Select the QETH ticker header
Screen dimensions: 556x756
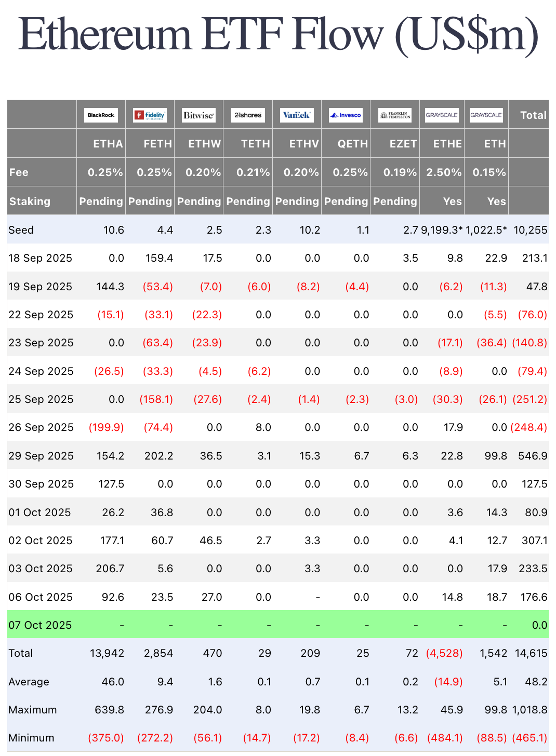click(353, 144)
